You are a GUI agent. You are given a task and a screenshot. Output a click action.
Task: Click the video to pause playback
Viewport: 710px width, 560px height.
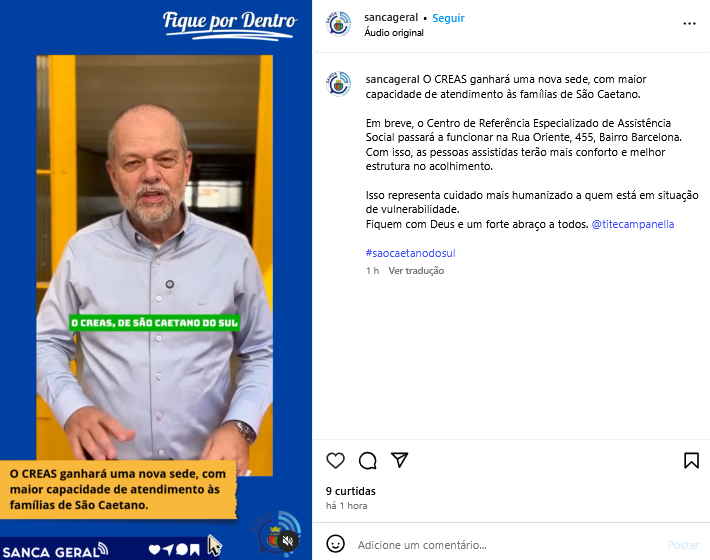point(154,265)
